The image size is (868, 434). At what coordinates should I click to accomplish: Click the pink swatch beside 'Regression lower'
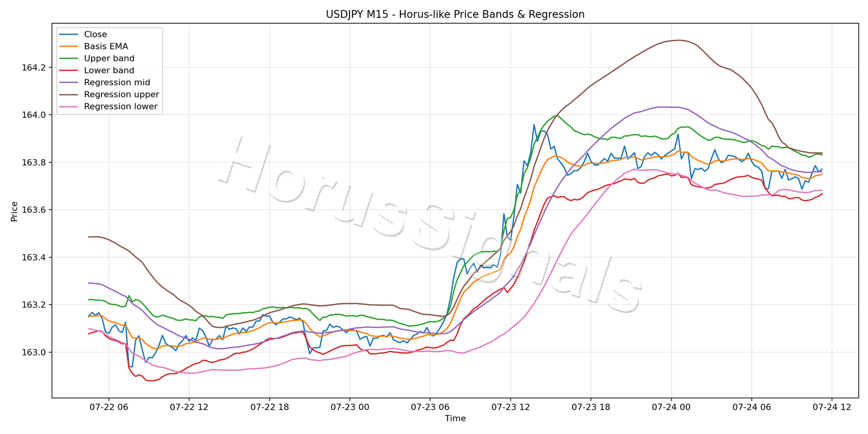69,106
